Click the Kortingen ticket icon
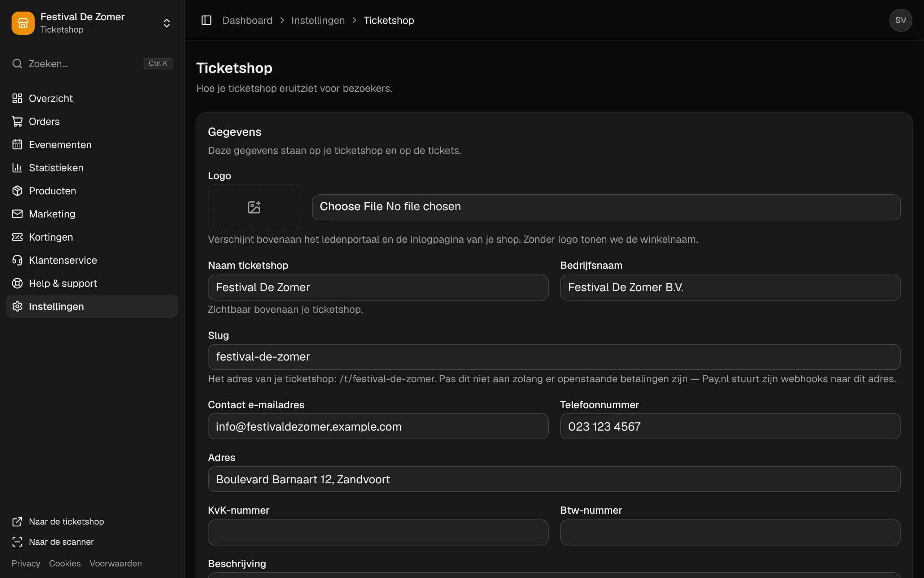The width and height of the screenshot is (924, 578). point(17,237)
